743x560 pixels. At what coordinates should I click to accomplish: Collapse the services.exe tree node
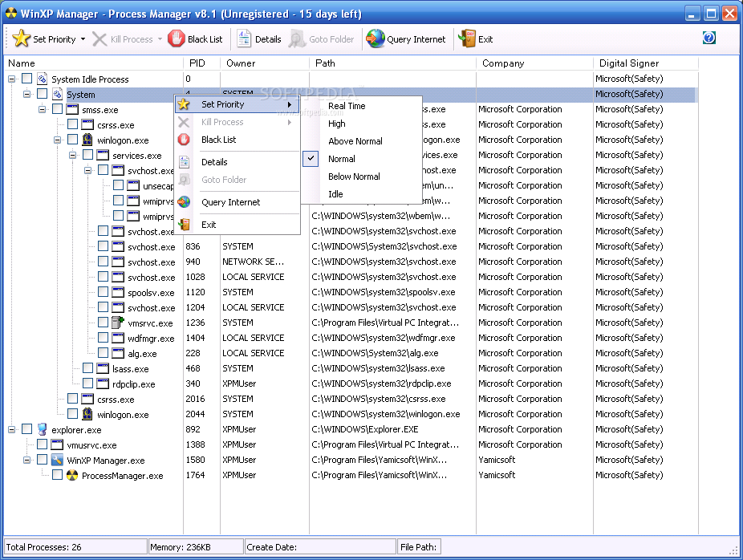click(72, 156)
